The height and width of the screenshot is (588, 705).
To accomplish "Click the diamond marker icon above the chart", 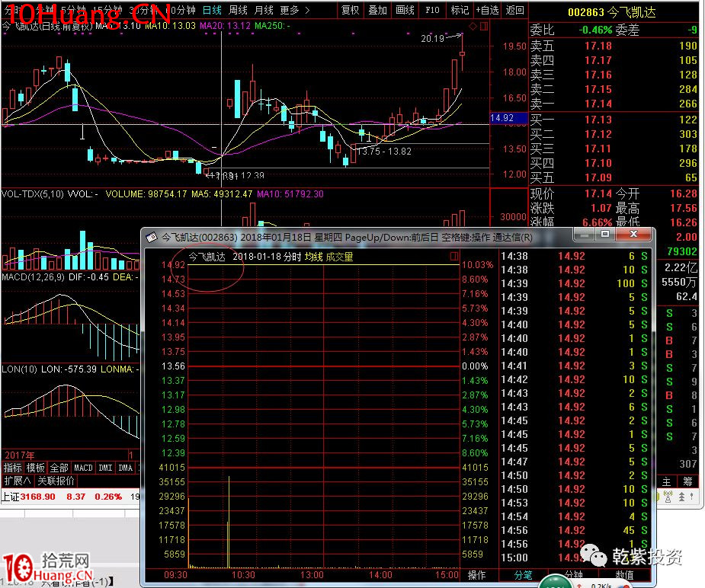I will [x=473, y=26].
